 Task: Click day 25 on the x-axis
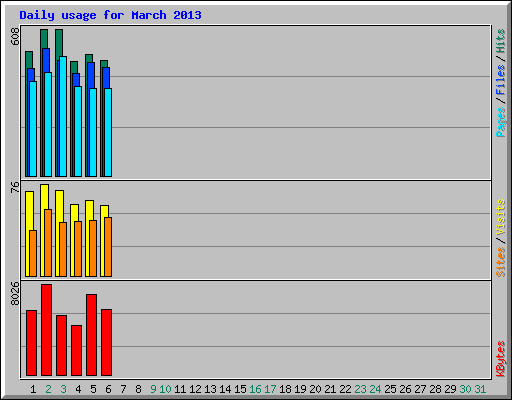tap(390, 389)
